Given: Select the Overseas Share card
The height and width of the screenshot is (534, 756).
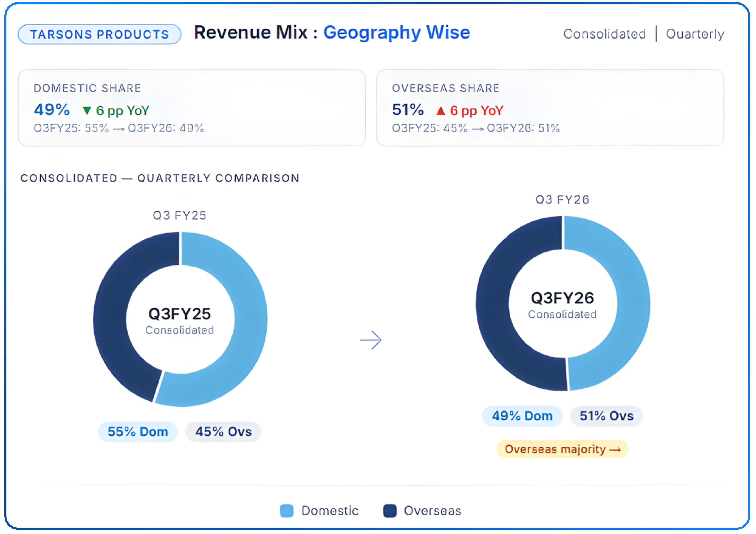Looking at the screenshot, I should pos(550,108).
